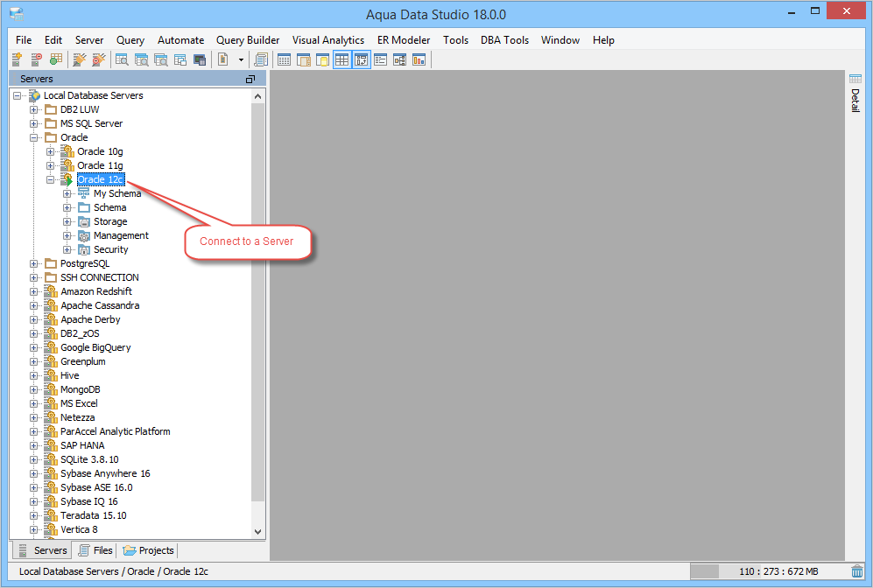Expand the My Schema node
Viewport: 873px width, 588px height.
(x=67, y=193)
